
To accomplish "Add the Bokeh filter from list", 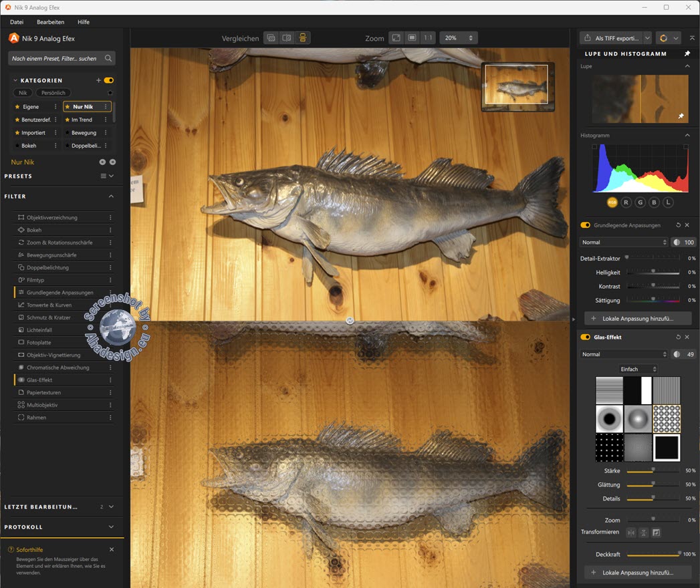I will (x=34, y=230).
